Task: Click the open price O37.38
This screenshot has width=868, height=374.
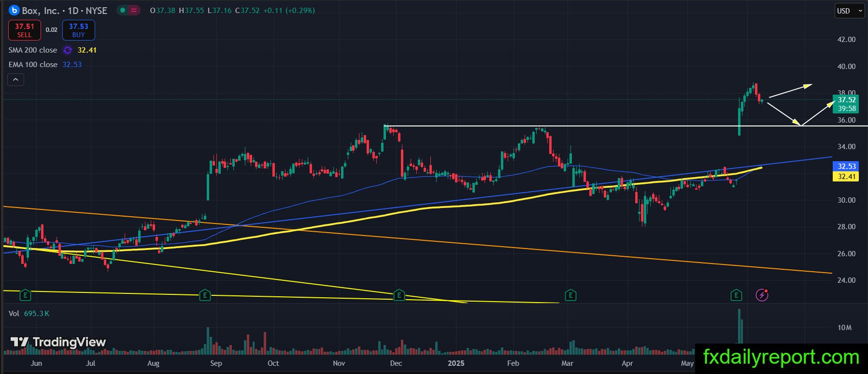Action: [163, 11]
